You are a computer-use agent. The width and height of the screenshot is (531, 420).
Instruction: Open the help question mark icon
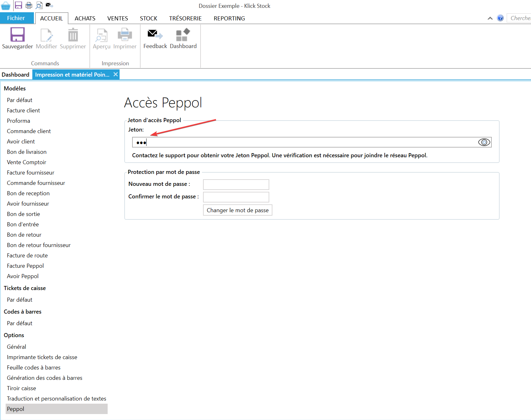click(x=500, y=18)
